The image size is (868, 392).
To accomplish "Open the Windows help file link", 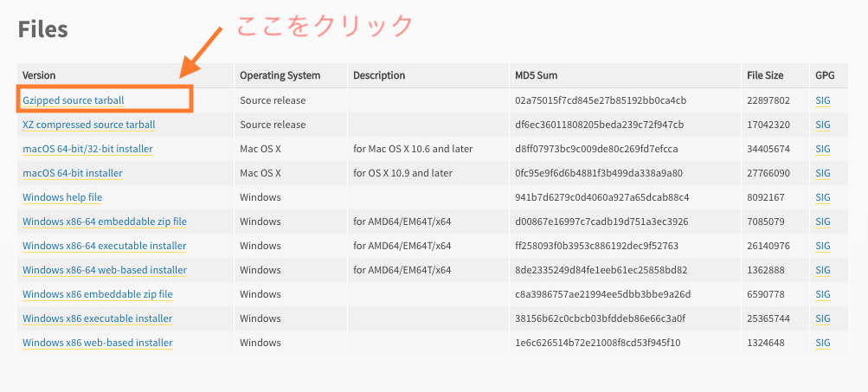I will coord(62,197).
